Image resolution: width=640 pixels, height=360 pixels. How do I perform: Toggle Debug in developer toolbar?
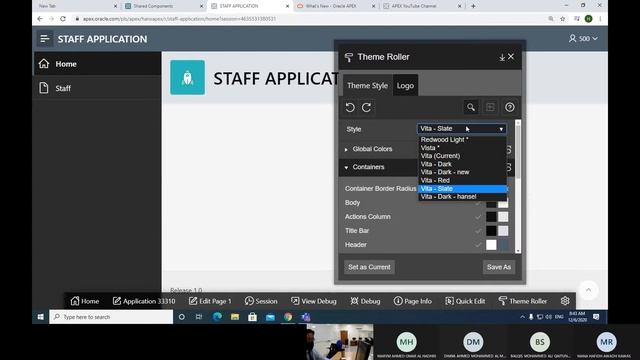(x=365, y=301)
